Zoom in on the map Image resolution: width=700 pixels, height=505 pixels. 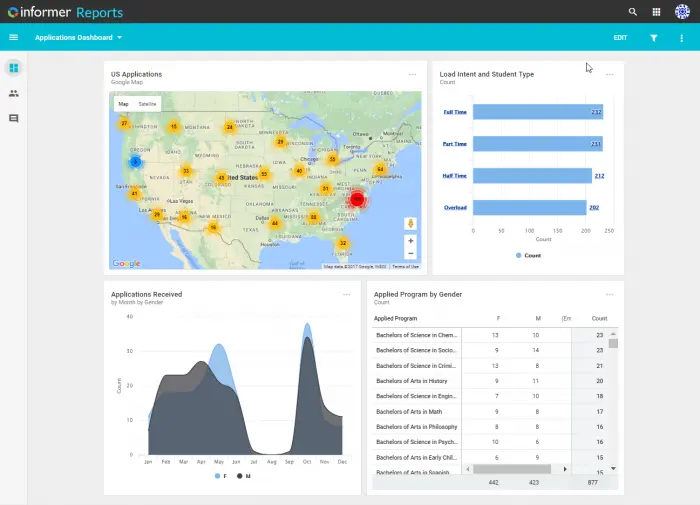pos(411,241)
